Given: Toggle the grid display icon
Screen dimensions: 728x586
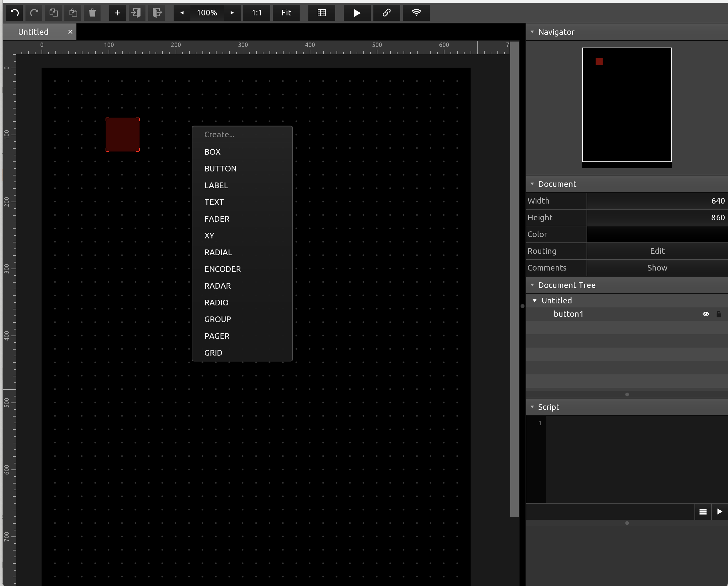Looking at the screenshot, I should (x=321, y=13).
